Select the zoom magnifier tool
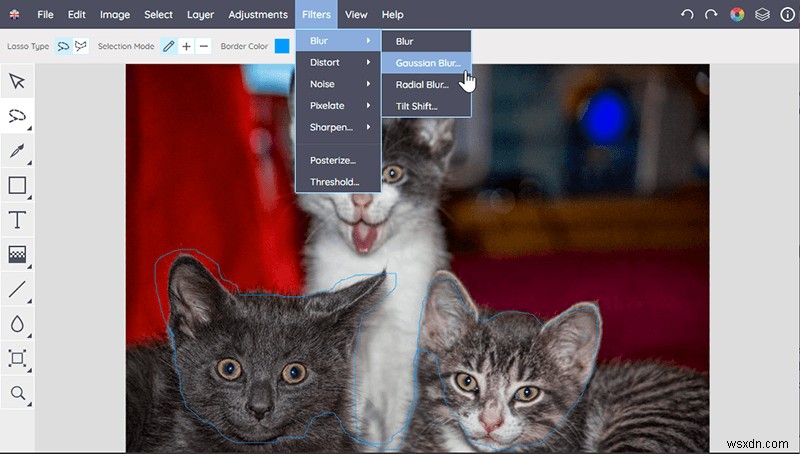Image resolution: width=800 pixels, height=454 pixels. click(17, 393)
